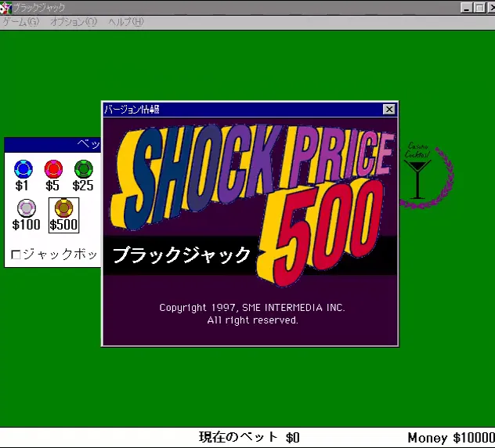This screenshot has width=495, height=448.
Task: Click the SHOCK PRICE 500 logo graphic
Action: coord(252,204)
